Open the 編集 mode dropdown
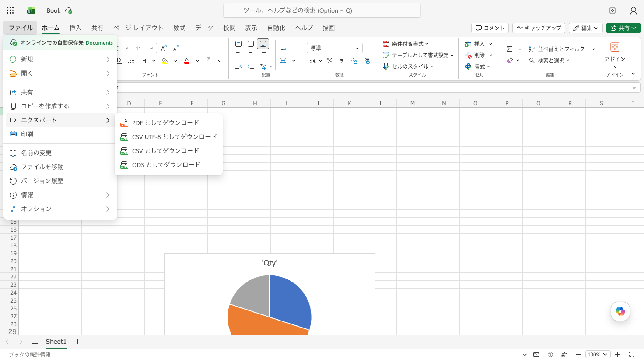Screen dimensions: 644x359 click(x=586, y=28)
